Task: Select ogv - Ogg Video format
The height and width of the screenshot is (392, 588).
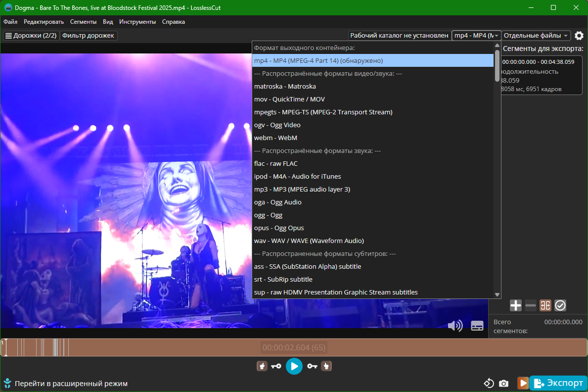Action: point(373,125)
